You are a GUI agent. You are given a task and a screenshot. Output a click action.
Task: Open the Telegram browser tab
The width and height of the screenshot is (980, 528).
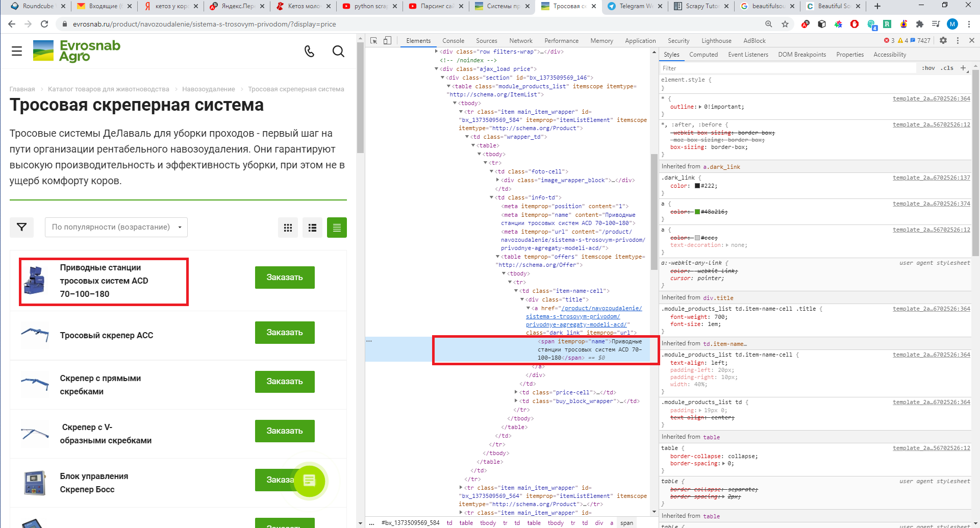pyautogui.click(x=636, y=6)
